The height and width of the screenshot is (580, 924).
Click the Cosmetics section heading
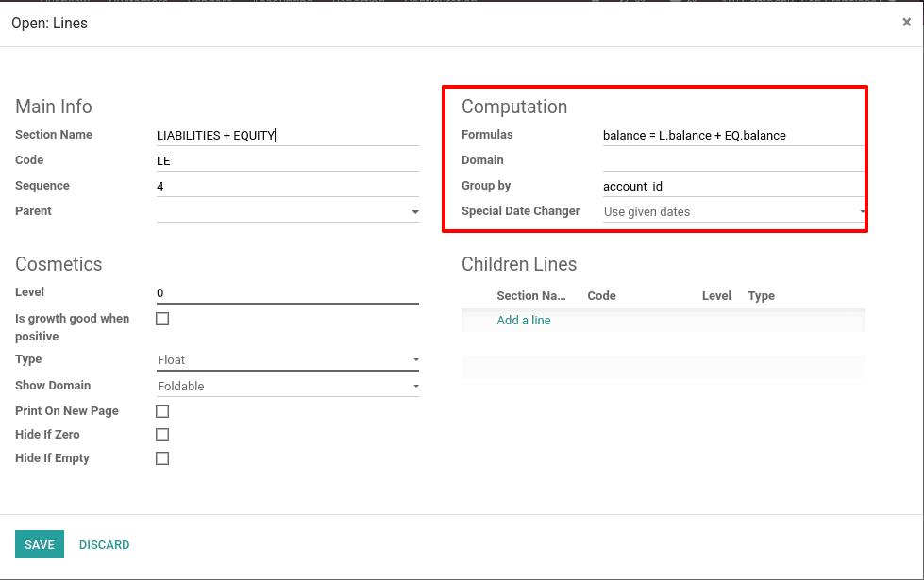click(x=59, y=264)
